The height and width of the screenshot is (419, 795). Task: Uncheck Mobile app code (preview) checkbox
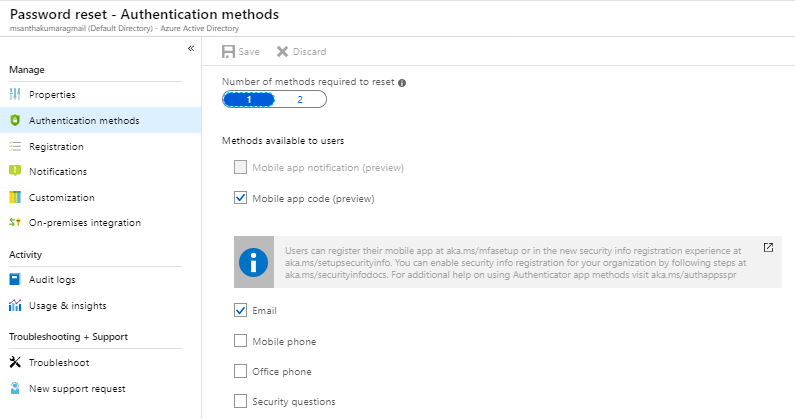(x=240, y=198)
